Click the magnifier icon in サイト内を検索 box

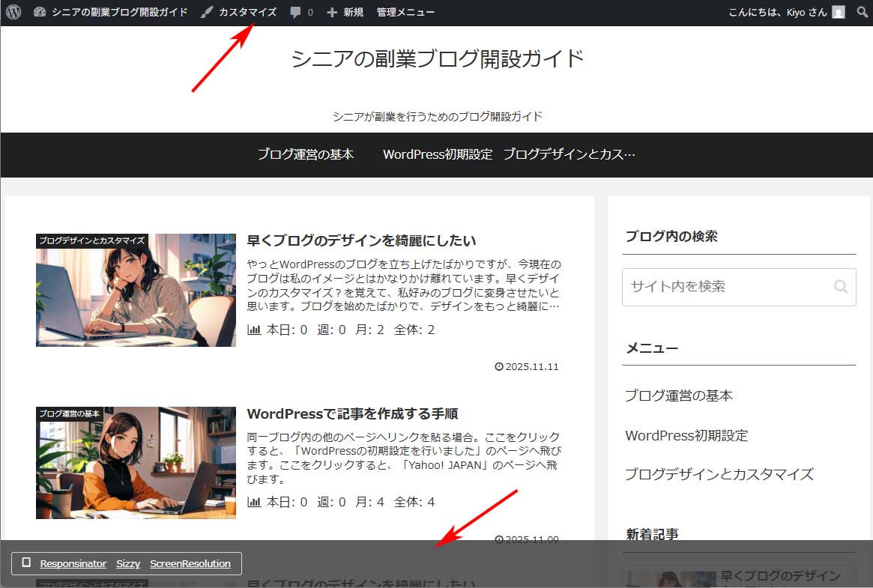tap(841, 287)
